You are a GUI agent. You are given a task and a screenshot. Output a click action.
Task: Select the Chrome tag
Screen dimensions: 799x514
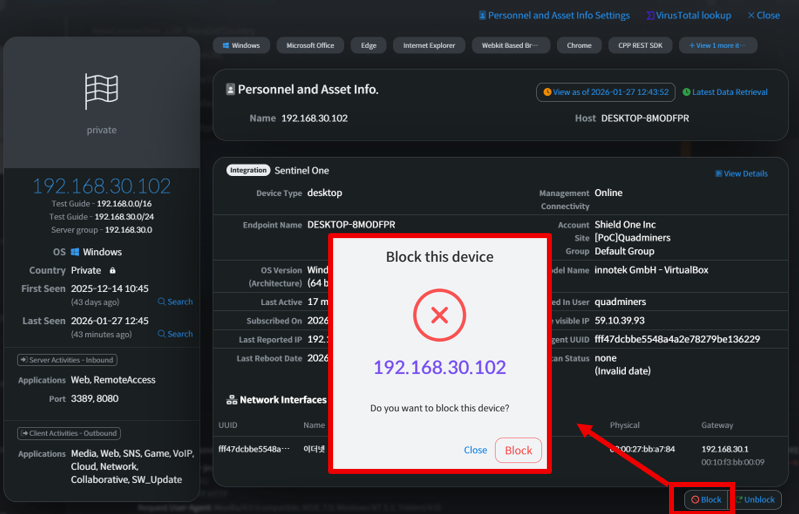pos(579,46)
